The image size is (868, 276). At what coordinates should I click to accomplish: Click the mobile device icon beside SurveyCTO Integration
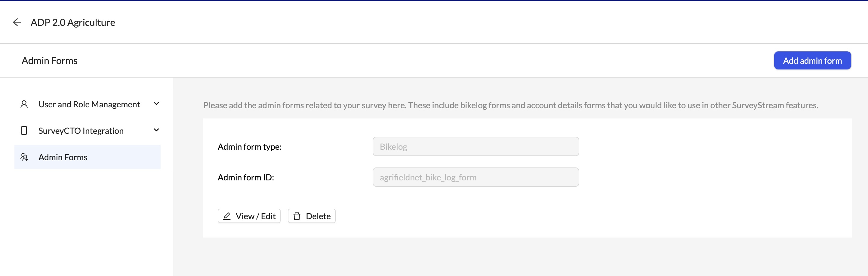(x=24, y=130)
